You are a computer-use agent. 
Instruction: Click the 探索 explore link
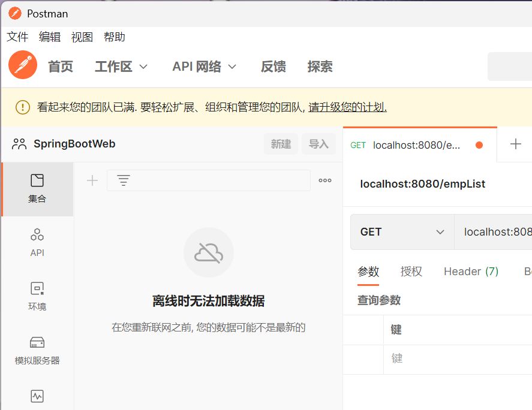(x=320, y=67)
